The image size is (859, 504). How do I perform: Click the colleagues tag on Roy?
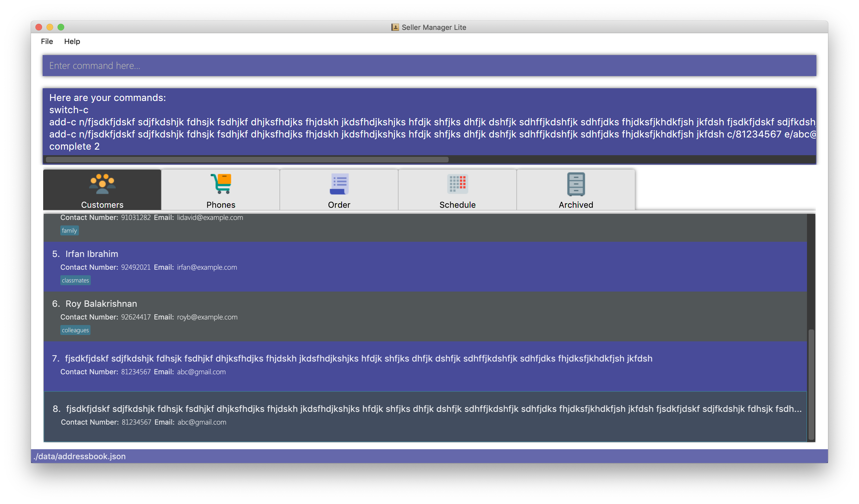75,330
